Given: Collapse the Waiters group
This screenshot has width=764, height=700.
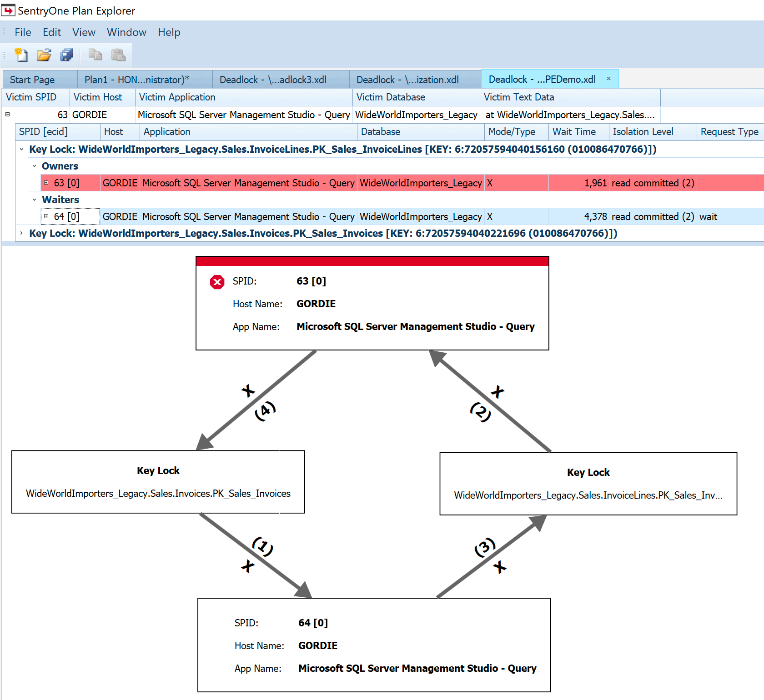Looking at the screenshot, I should pos(34,200).
